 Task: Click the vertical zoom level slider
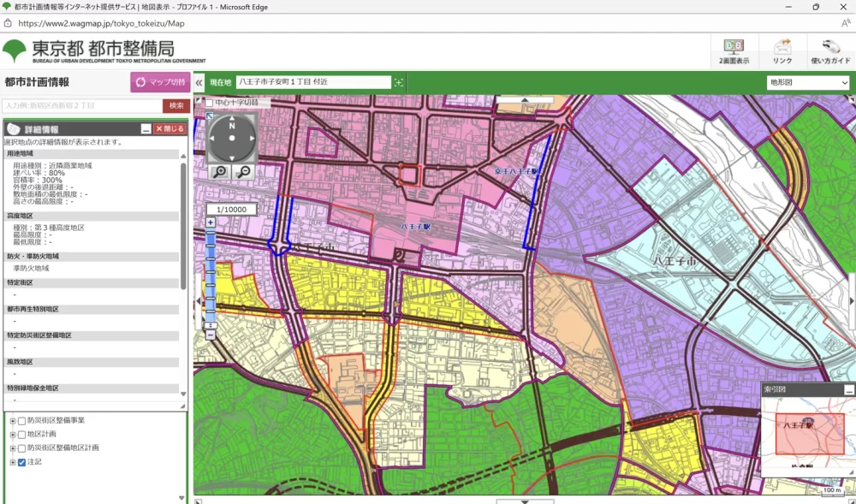211,274
